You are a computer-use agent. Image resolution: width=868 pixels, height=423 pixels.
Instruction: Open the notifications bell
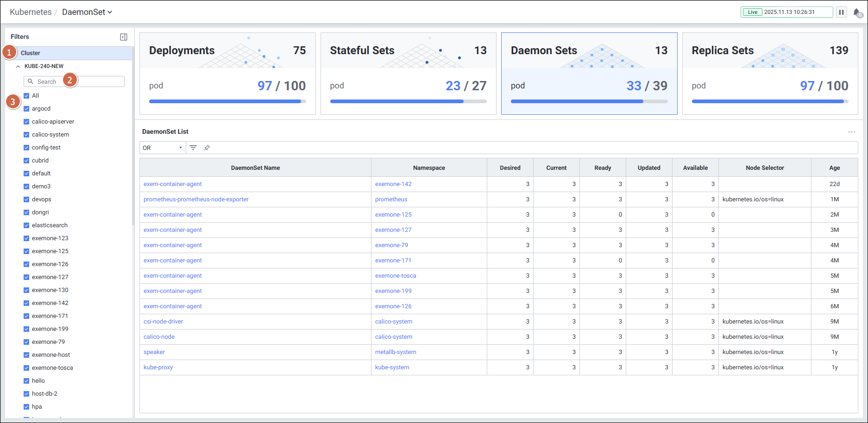(x=857, y=12)
